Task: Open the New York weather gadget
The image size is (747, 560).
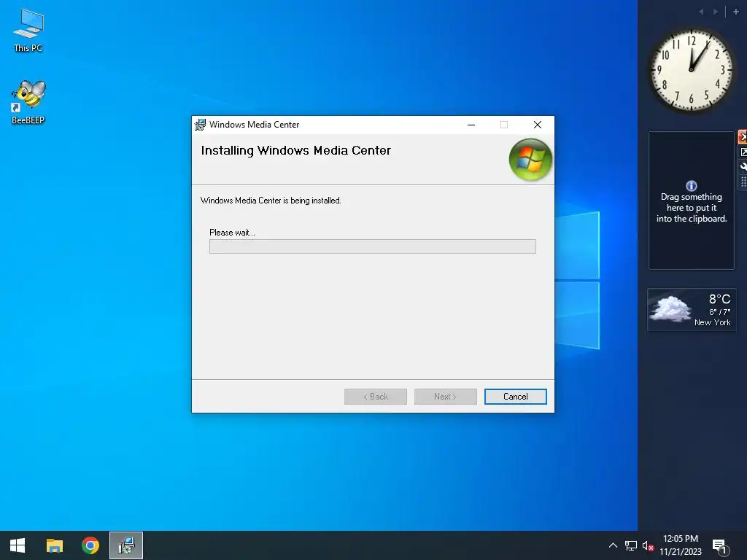Action: (692, 309)
